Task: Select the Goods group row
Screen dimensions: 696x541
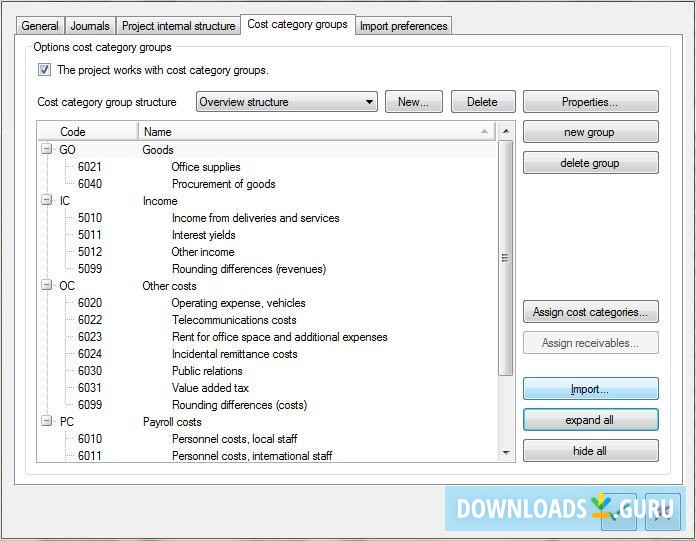Action: (266, 150)
